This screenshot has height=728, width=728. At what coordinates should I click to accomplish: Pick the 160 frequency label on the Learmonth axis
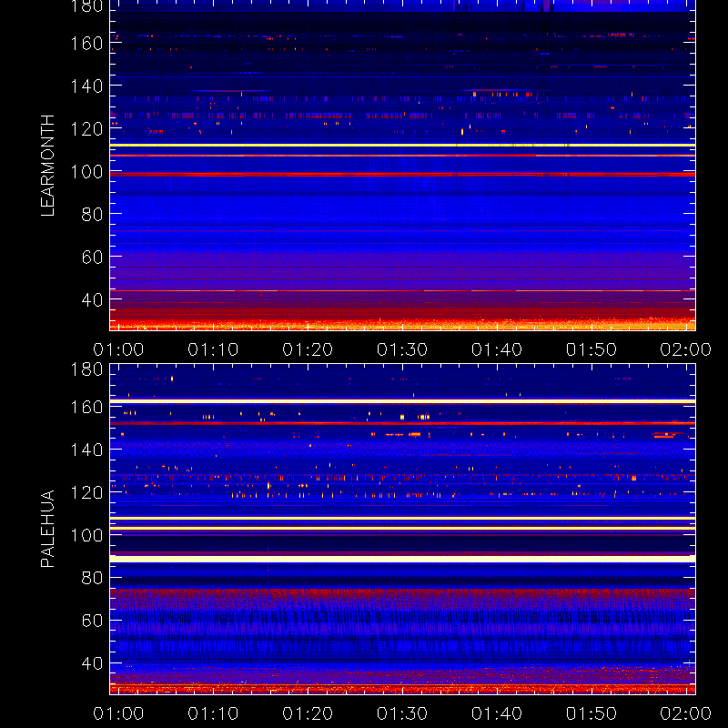(x=86, y=43)
